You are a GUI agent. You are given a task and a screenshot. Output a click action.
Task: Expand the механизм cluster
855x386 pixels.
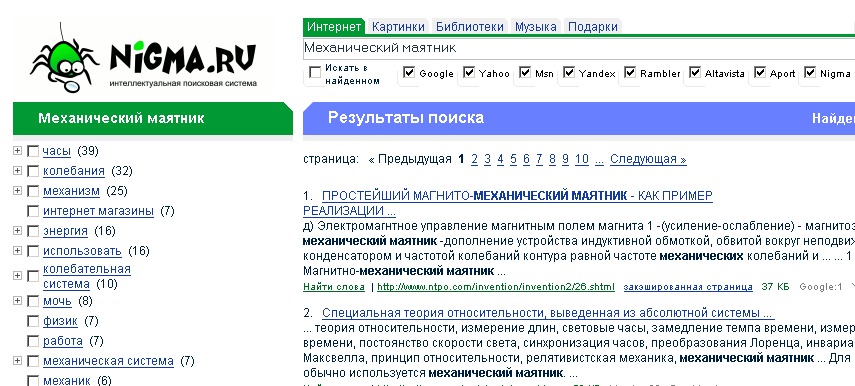(17, 190)
